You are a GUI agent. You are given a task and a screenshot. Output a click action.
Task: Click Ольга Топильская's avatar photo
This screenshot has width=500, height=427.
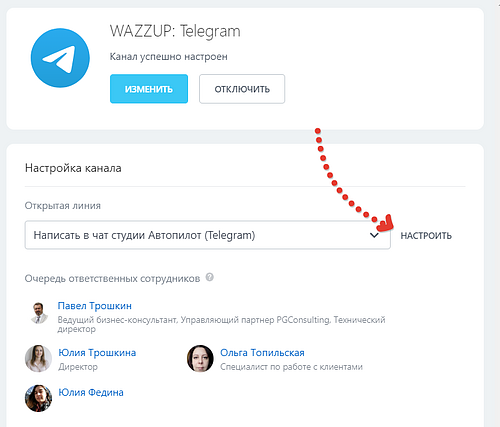pyautogui.click(x=200, y=359)
